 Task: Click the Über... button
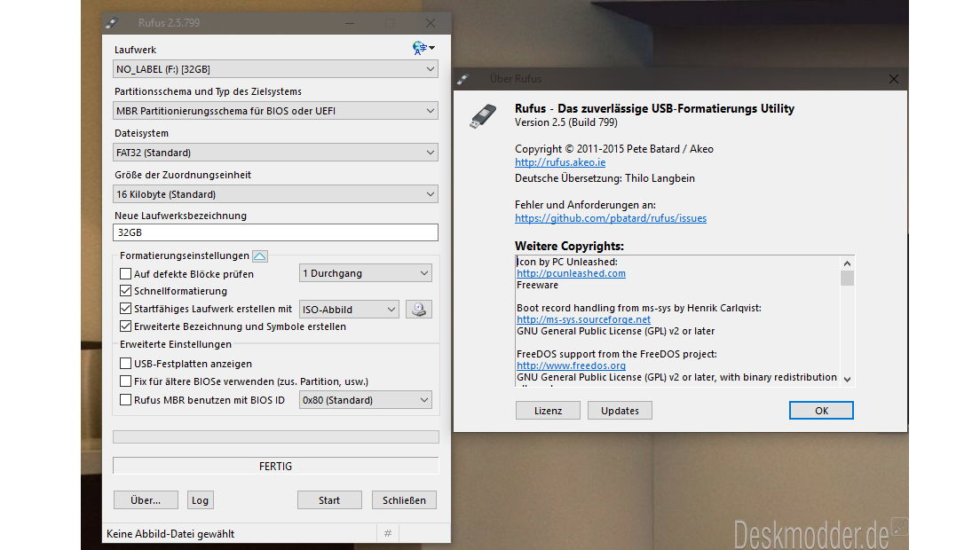click(x=146, y=500)
